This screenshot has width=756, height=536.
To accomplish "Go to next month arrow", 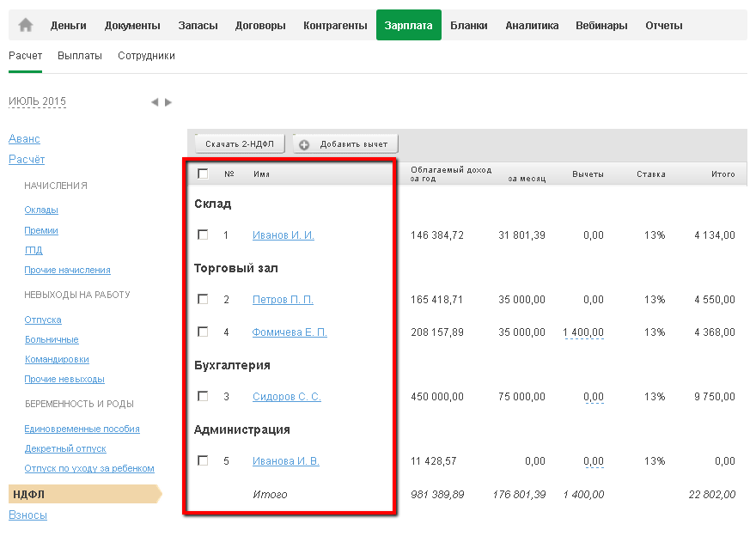I will coord(168,102).
